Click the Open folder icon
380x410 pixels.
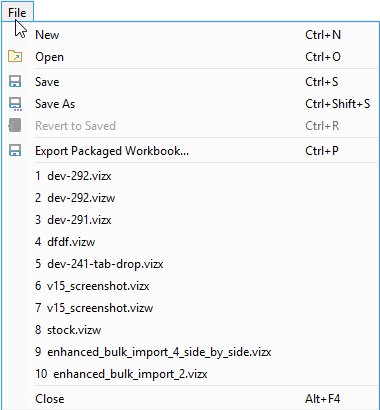tap(15, 57)
